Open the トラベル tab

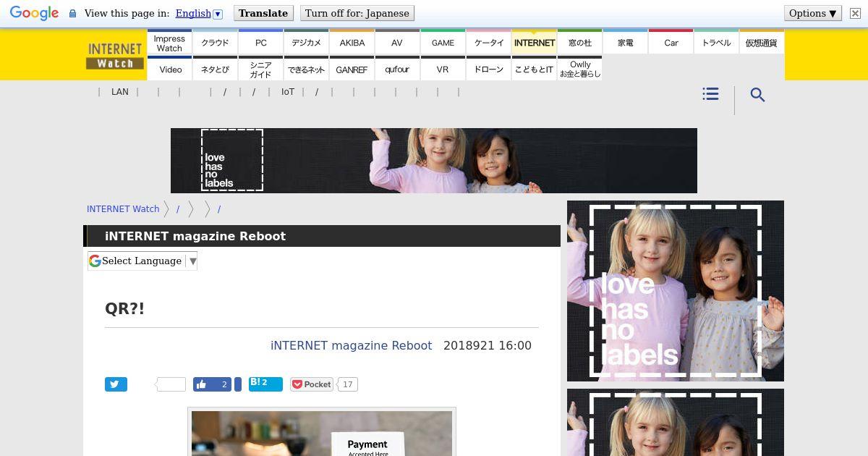(716, 43)
